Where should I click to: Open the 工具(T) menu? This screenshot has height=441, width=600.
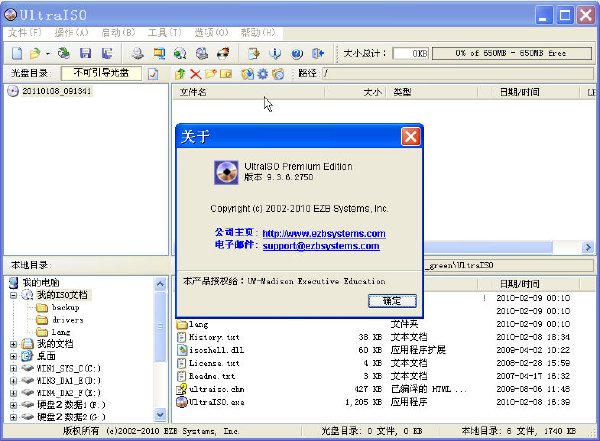pyautogui.click(x=165, y=33)
